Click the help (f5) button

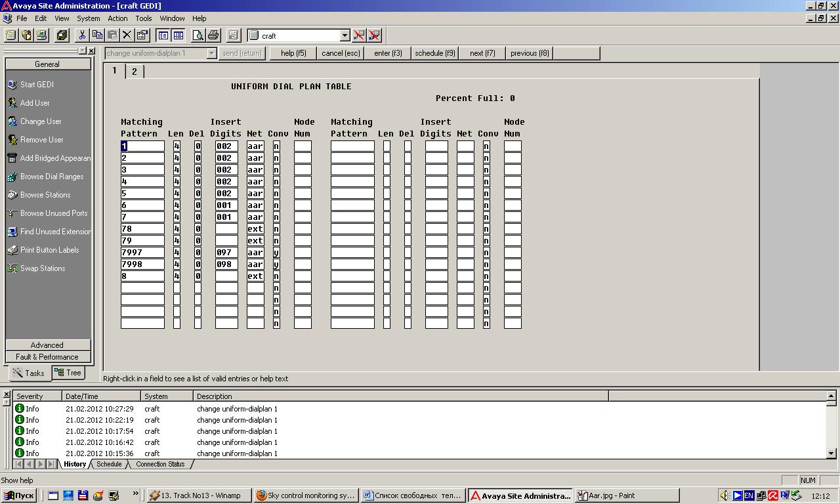[293, 53]
